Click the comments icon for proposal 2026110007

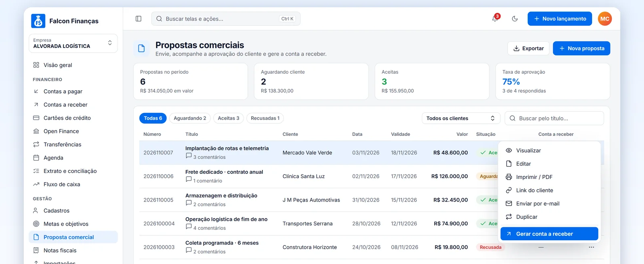188,156
